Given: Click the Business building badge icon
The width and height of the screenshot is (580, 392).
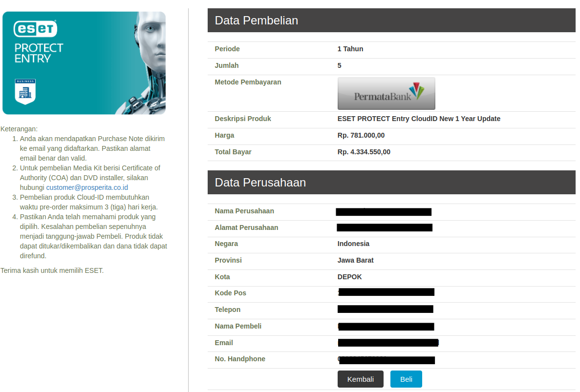Looking at the screenshot, I should 25,92.
